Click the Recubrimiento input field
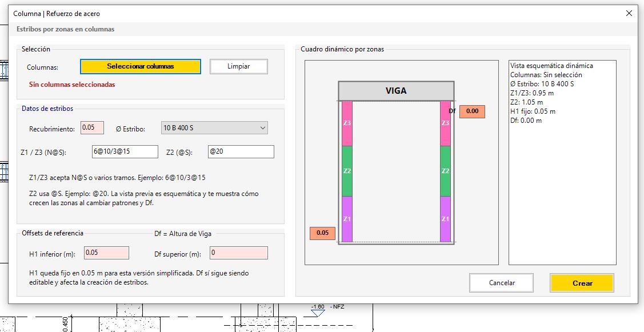 click(x=93, y=128)
